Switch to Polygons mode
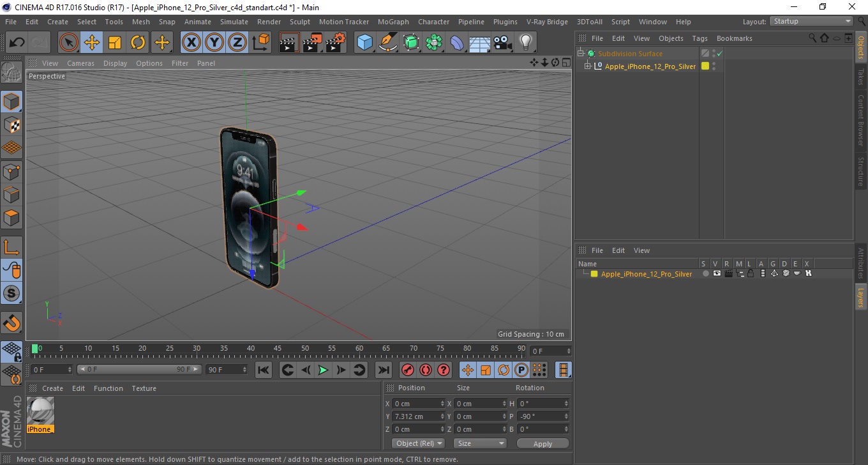 pyautogui.click(x=12, y=218)
